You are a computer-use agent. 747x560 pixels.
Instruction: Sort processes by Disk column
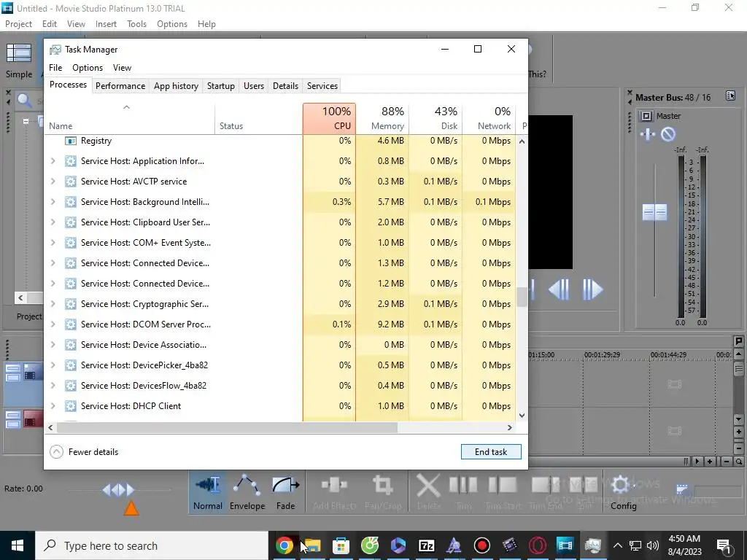pos(436,119)
